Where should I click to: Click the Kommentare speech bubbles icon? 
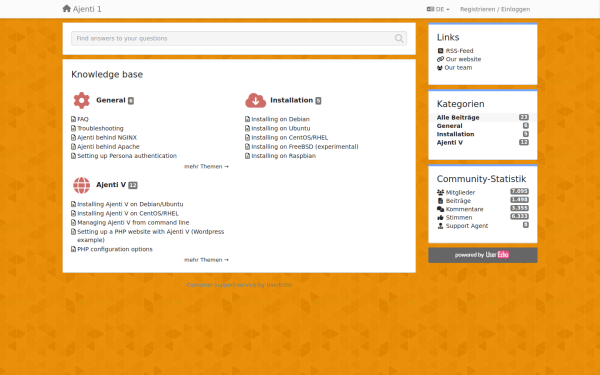[x=440, y=209]
